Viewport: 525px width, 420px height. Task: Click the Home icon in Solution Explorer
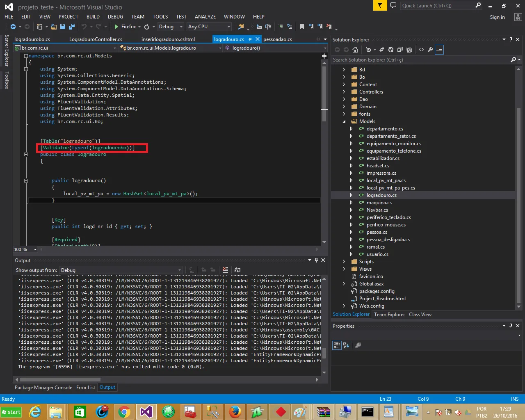355,50
